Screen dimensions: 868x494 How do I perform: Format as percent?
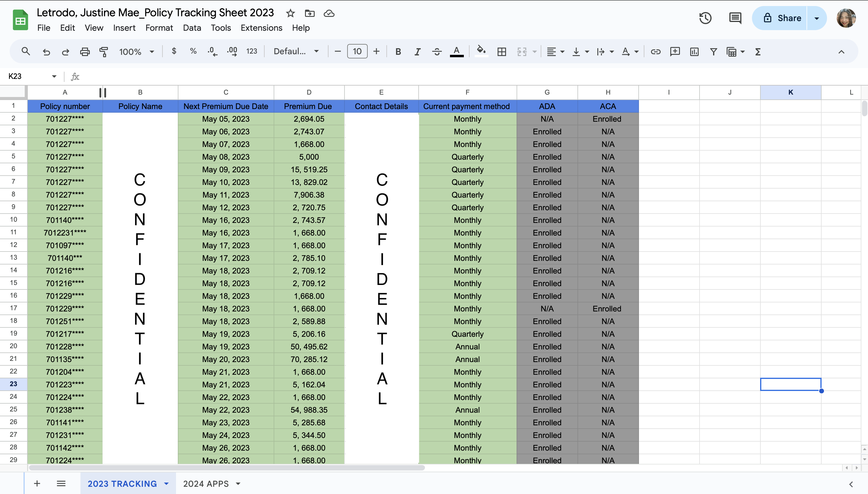[x=193, y=51]
